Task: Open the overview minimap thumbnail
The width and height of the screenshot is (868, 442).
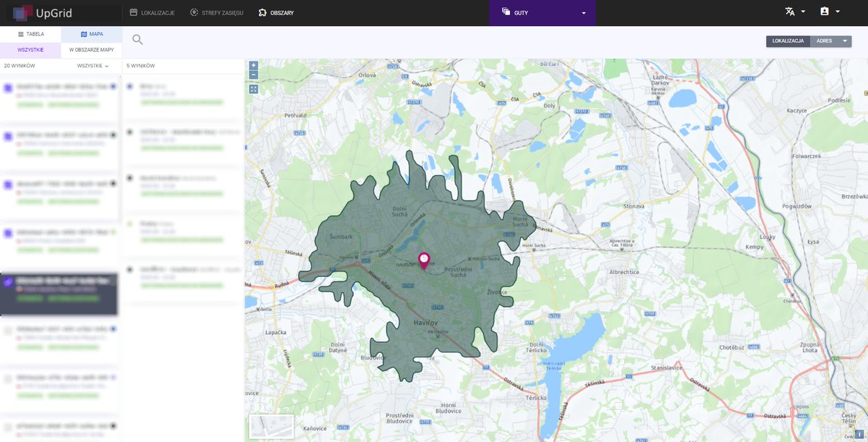Action: tap(271, 426)
